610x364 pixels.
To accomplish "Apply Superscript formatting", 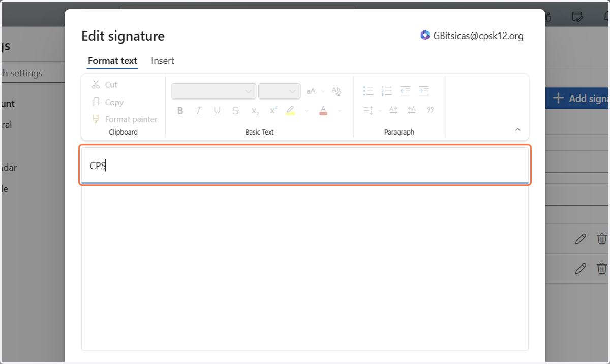I will (273, 110).
